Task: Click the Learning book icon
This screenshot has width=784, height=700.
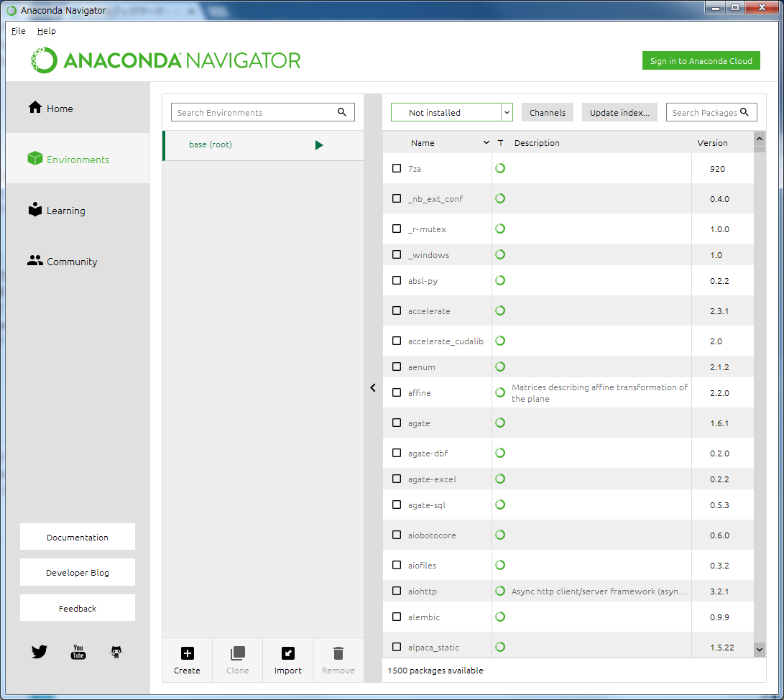Action: click(x=35, y=209)
